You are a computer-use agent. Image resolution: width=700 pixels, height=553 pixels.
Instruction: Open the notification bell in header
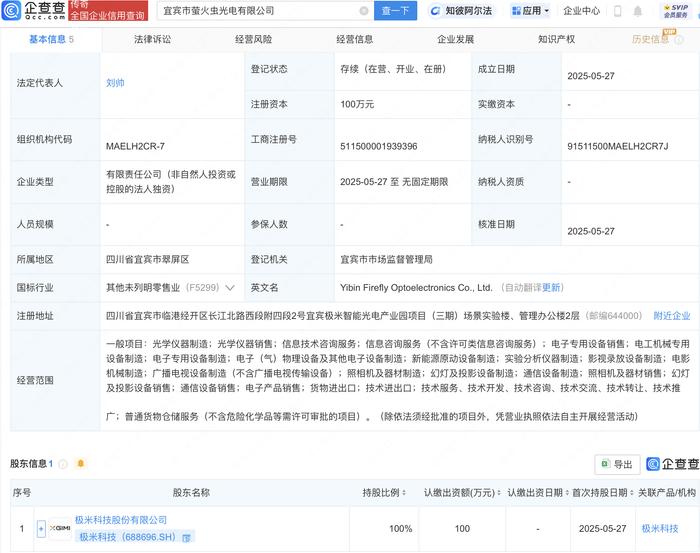(x=638, y=11)
